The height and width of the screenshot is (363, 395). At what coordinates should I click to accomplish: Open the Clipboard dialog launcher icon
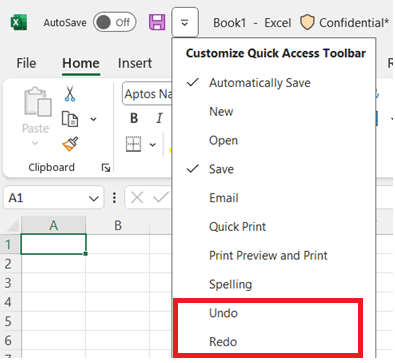[106, 168]
